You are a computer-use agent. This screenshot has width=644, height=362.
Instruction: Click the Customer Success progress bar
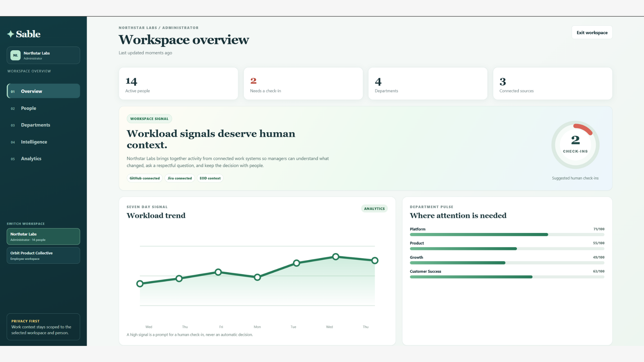point(507,277)
